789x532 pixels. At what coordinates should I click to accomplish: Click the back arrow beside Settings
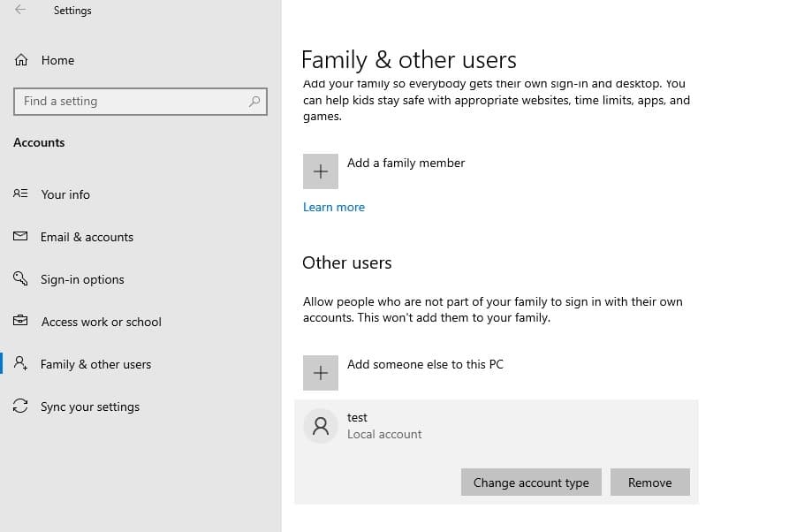click(20, 11)
